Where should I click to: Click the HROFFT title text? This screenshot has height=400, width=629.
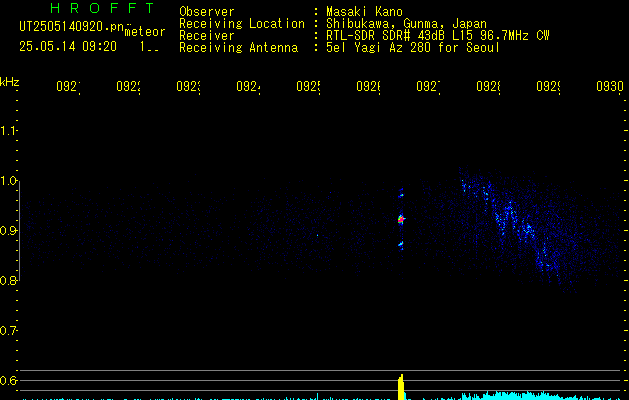tap(102, 8)
